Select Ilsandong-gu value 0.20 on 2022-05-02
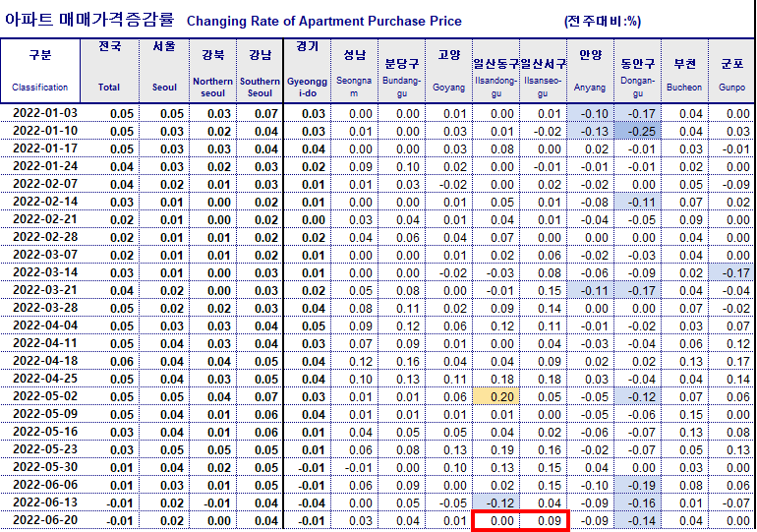 [495, 396]
